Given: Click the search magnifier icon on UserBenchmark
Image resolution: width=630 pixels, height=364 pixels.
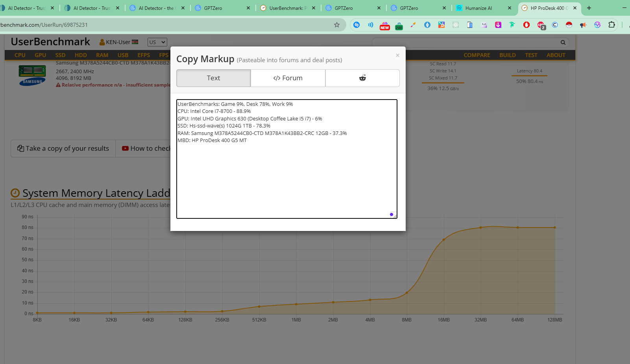Looking at the screenshot, I should pyautogui.click(x=563, y=42).
